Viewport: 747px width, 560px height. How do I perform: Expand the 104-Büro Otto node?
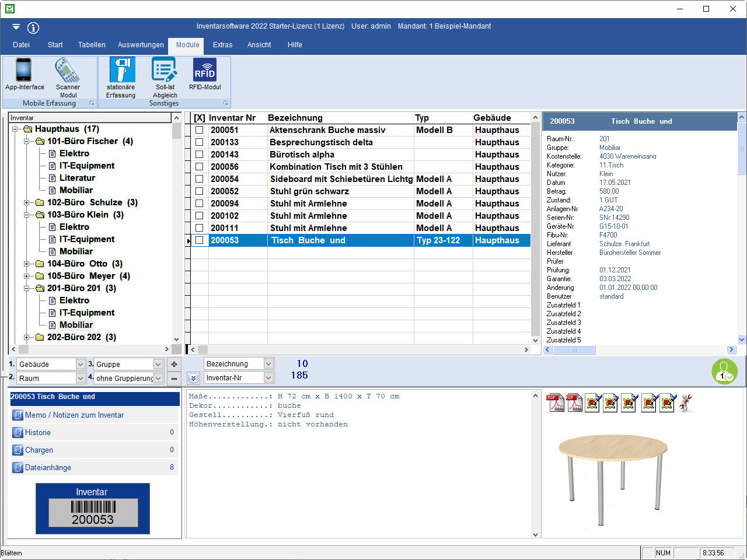[x=26, y=264]
